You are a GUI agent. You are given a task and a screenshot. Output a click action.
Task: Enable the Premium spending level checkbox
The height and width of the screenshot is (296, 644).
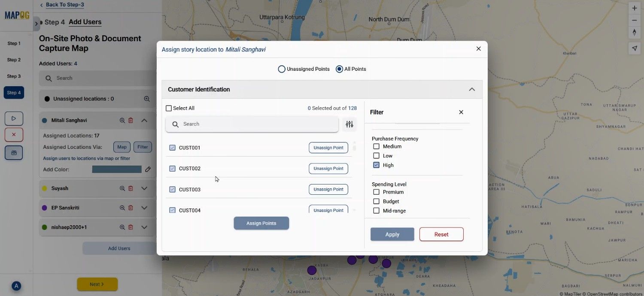(377, 192)
